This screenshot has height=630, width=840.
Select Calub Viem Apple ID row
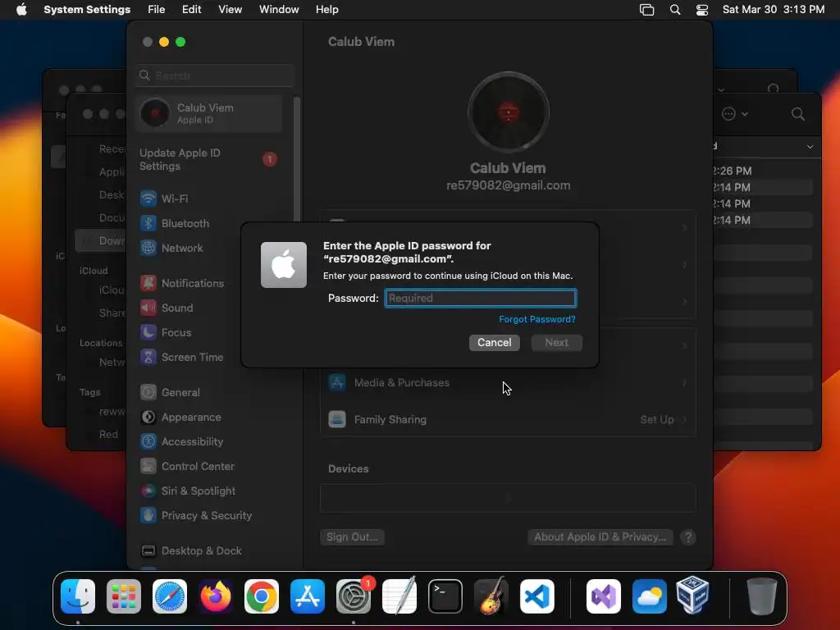pos(209,113)
